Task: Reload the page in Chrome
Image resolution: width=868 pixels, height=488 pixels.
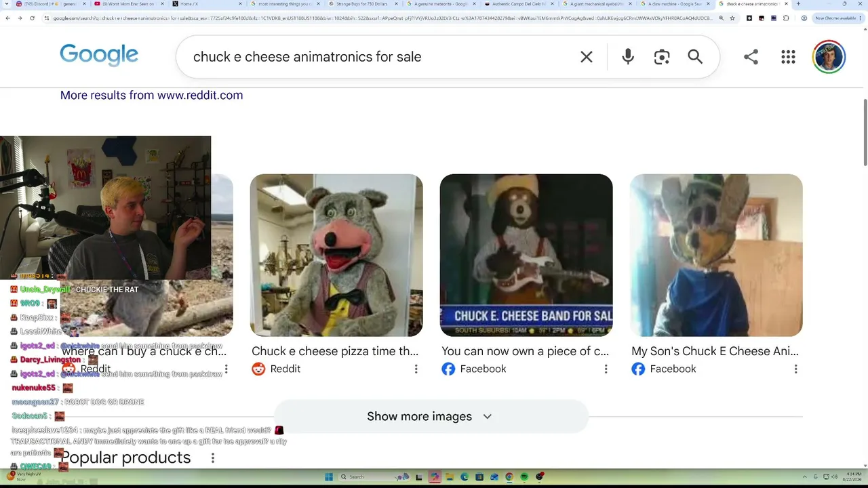Action: pyautogui.click(x=32, y=18)
